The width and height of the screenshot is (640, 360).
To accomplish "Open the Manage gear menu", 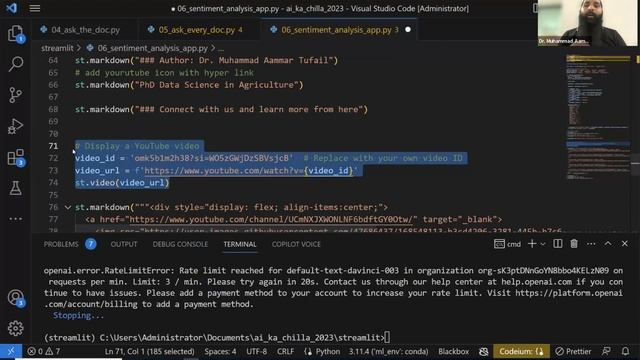I will point(16,328).
